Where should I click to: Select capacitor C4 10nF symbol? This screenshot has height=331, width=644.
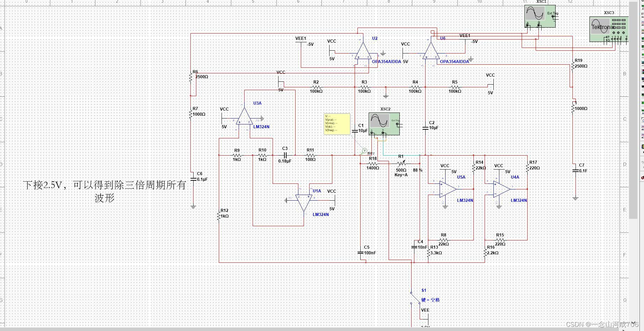click(414, 247)
